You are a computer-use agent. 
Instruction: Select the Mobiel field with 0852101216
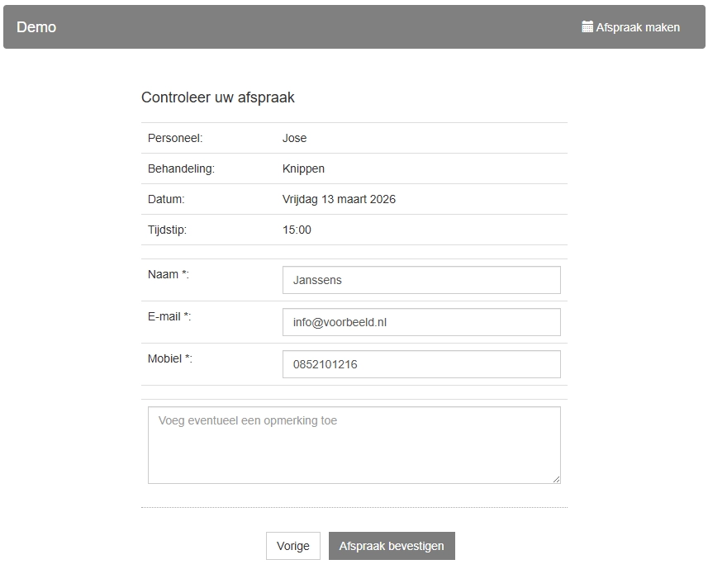point(421,364)
